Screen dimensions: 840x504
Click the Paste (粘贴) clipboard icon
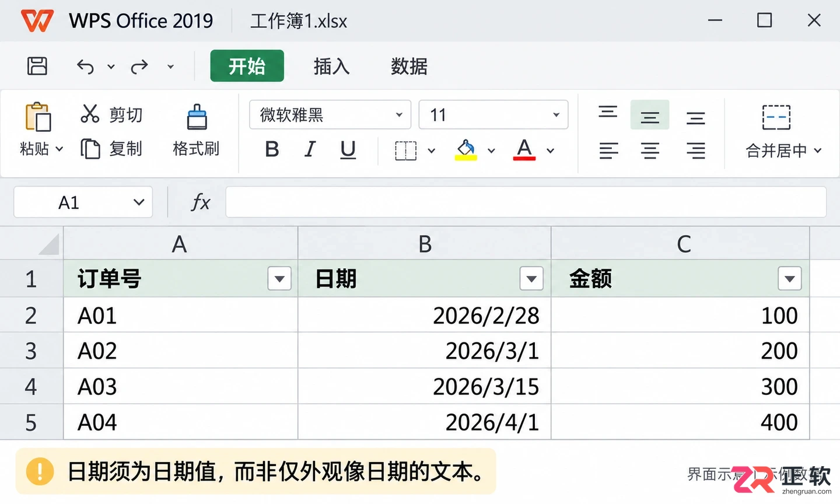click(38, 117)
